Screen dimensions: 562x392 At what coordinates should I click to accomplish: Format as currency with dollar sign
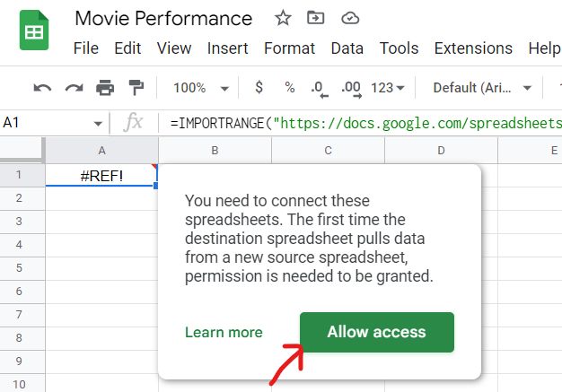tap(259, 87)
